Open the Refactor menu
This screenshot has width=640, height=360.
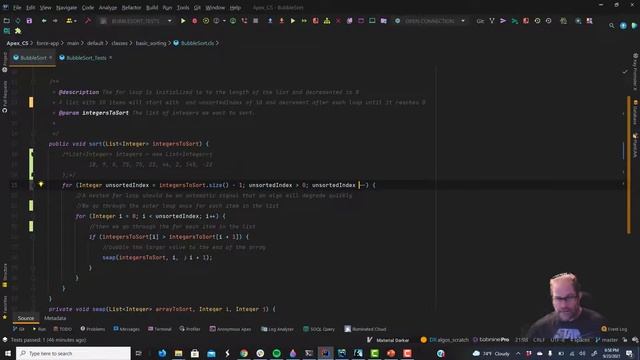pyautogui.click(x=131, y=8)
